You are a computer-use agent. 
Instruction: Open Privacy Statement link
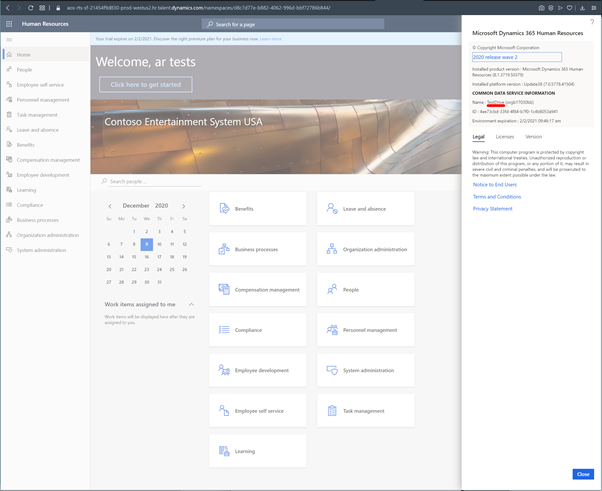click(493, 208)
